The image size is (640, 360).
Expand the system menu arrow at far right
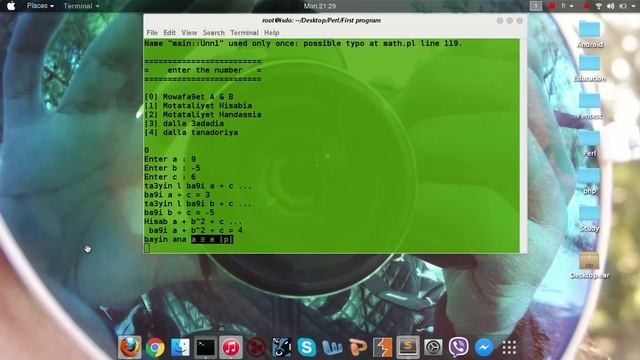pyautogui.click(x=634, y=6)
